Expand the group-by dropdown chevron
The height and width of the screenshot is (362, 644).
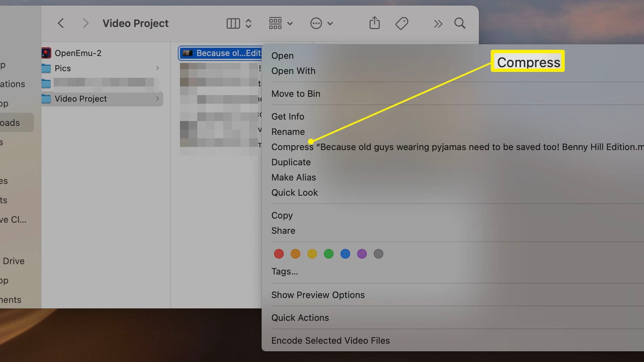(x=290, y=24)
